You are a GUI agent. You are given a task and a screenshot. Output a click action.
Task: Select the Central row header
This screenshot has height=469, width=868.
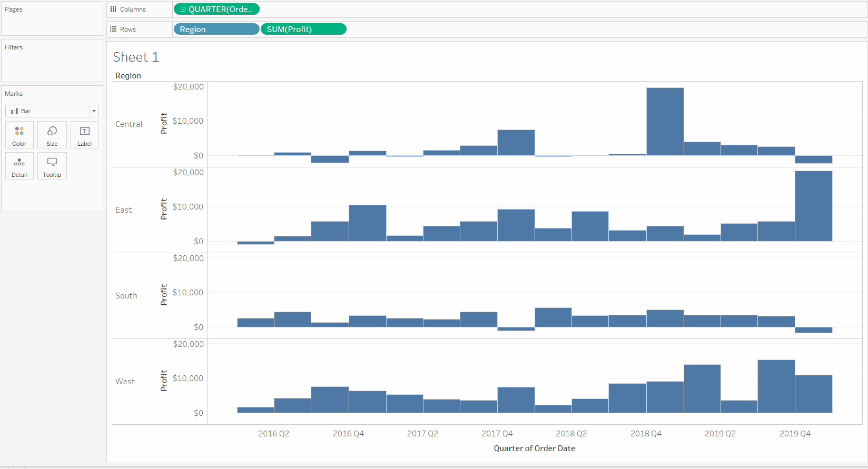(129, 124)
